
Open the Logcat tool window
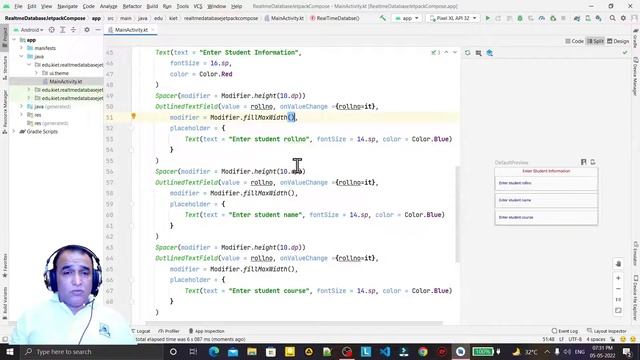pyautogui.click(x=140, y=331)
